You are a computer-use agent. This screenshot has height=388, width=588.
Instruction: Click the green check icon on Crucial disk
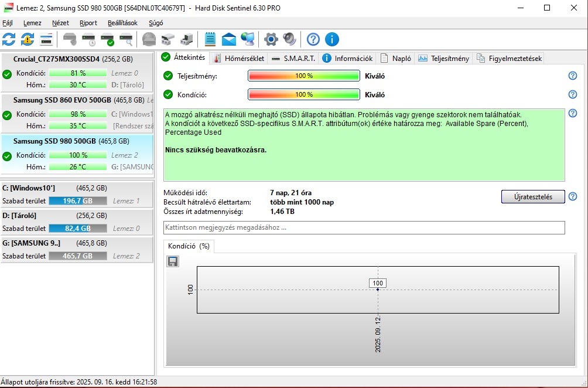[x=7, y=74]
